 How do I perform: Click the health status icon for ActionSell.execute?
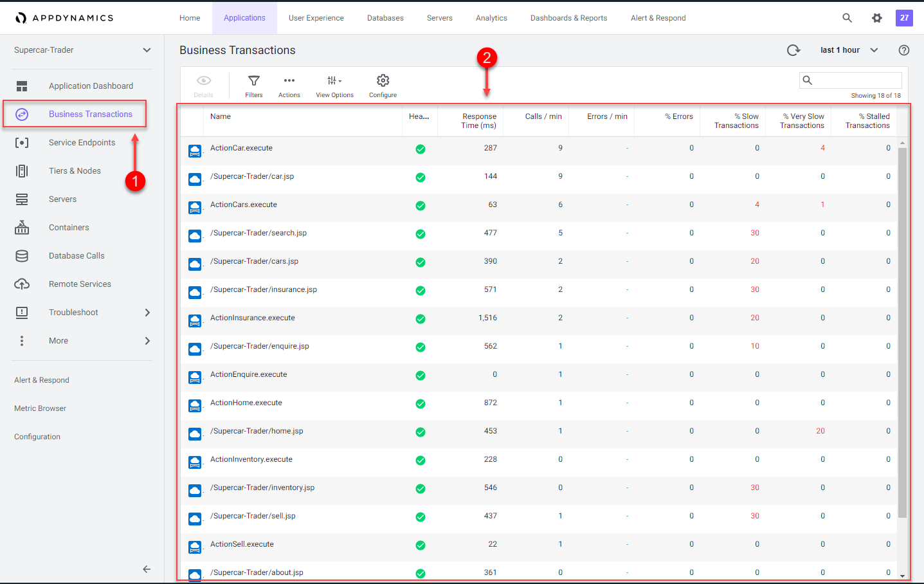[421, 545]
